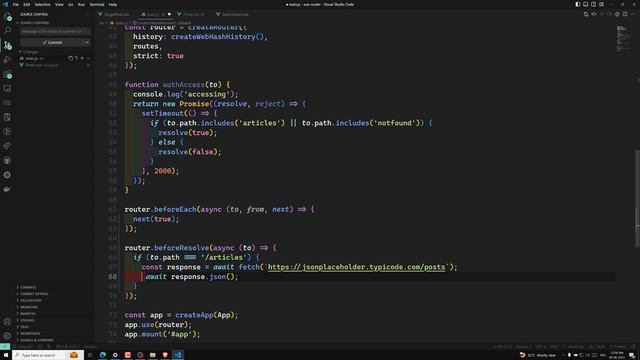
Task: Select the main.js file in Changes
Action: (x=54, y=58)
